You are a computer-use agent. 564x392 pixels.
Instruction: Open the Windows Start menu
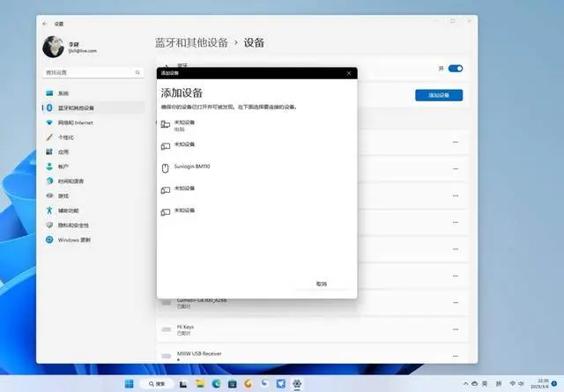point(130,384)
